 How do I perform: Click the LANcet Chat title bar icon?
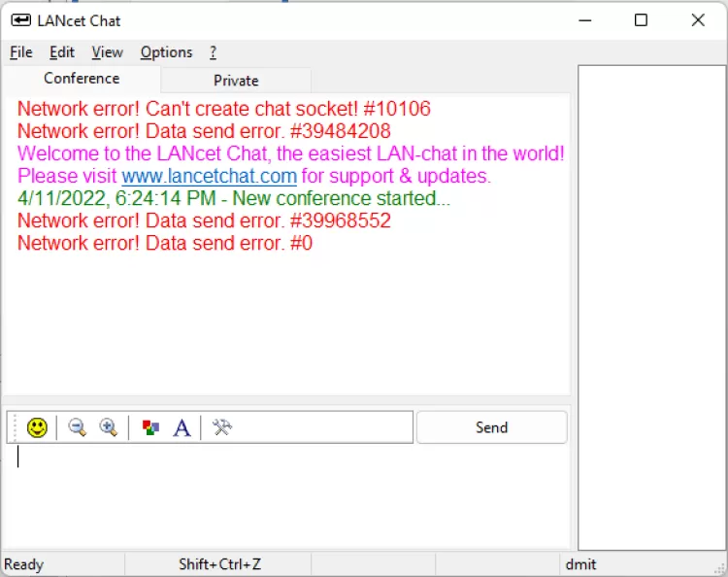21,20
